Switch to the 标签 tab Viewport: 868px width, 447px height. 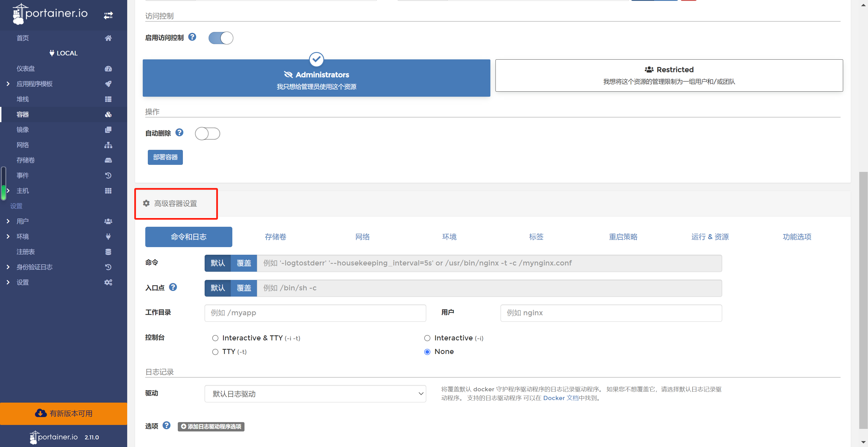click(536, 237)
